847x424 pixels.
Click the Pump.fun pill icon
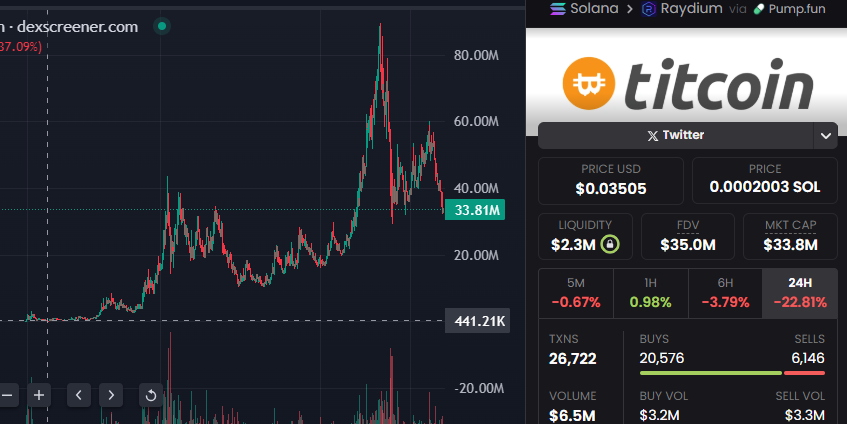[x=759, y=9]
